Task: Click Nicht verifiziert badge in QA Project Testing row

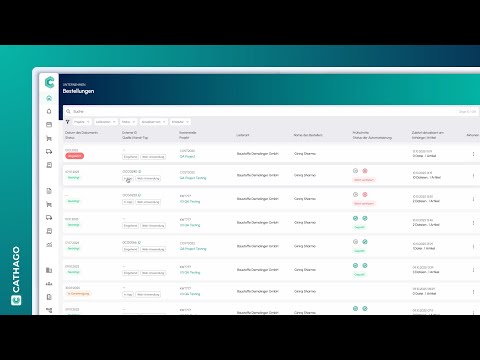Action: coord(364,180)
